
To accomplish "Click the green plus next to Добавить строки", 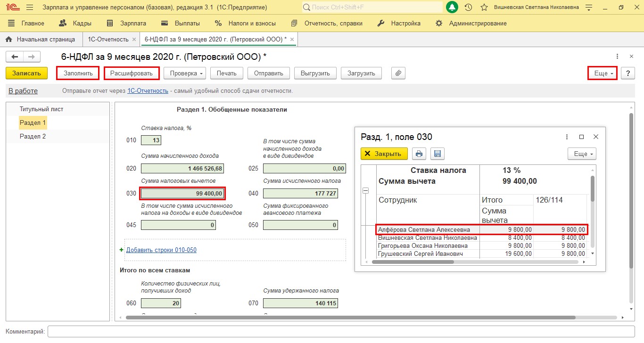I will (x=122, y=250).
